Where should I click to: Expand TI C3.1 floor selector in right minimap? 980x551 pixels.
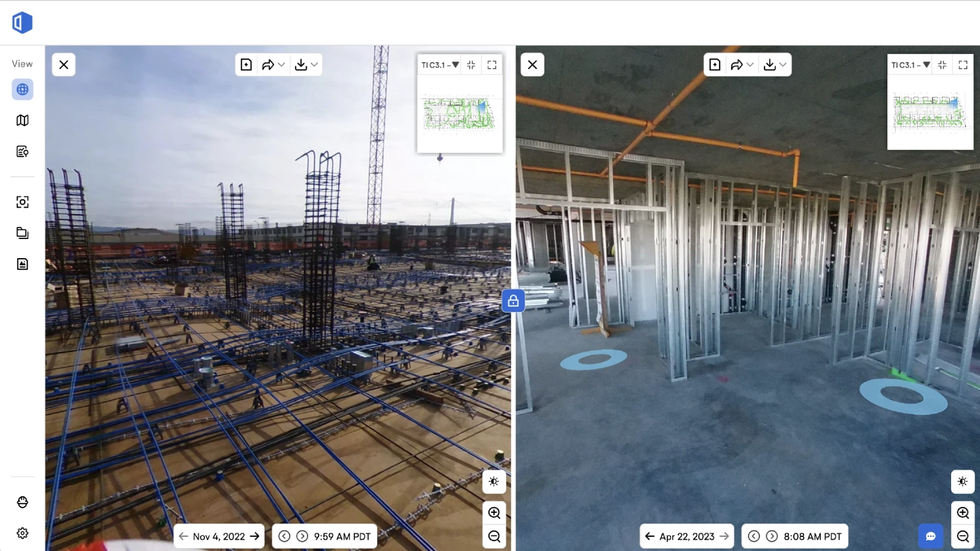[910, 65]
